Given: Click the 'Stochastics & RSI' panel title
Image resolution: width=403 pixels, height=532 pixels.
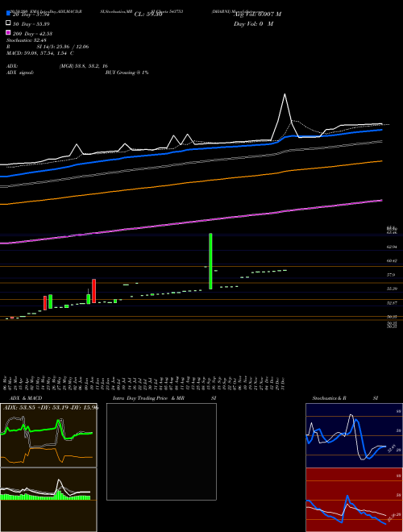Looking at the screenshot, I should [345, 398].
